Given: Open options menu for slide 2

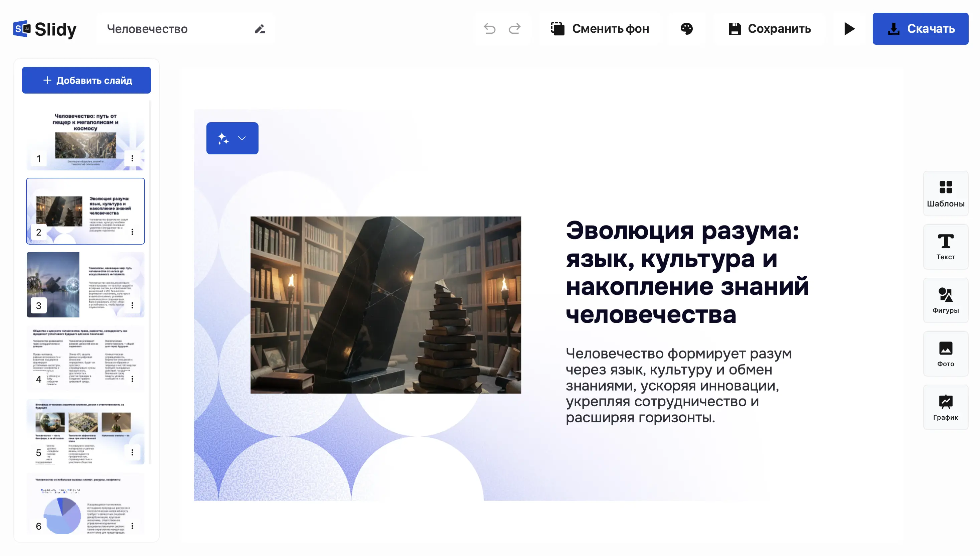Looking at the screenshot, I should click(132, 232).
